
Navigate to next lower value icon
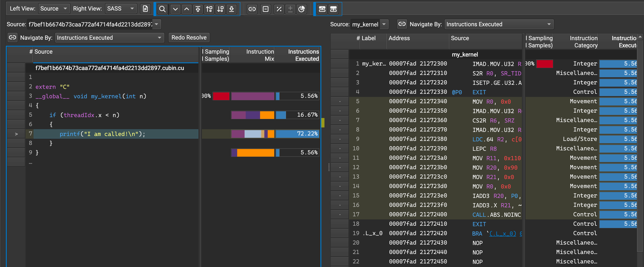(220, 9)
